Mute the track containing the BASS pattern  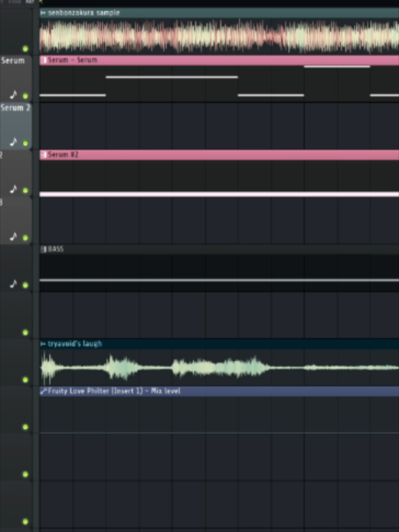[25, 285]
